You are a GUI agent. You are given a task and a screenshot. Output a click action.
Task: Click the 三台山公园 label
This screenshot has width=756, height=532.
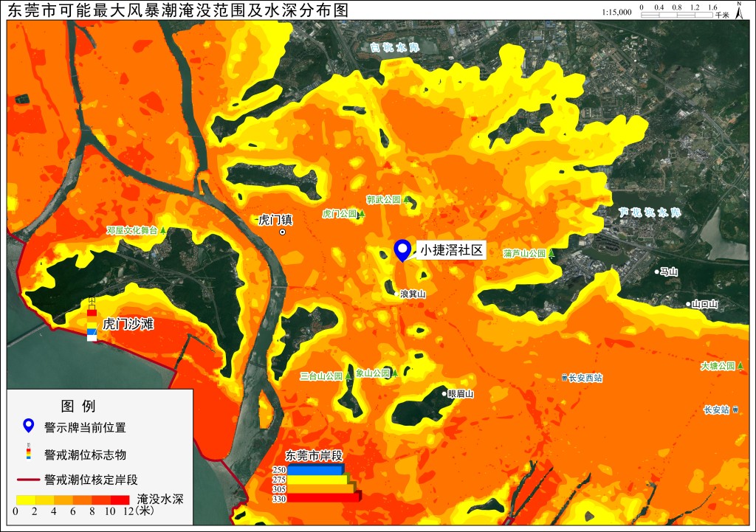pos(321,376)
